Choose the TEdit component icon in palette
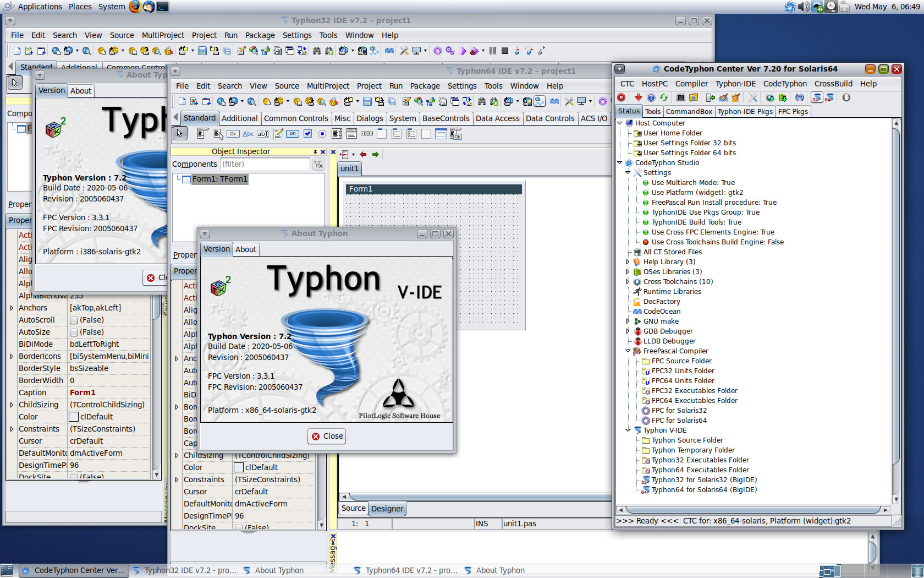The height and width of the screenshot is (578, 924). [x=263, y=134]
